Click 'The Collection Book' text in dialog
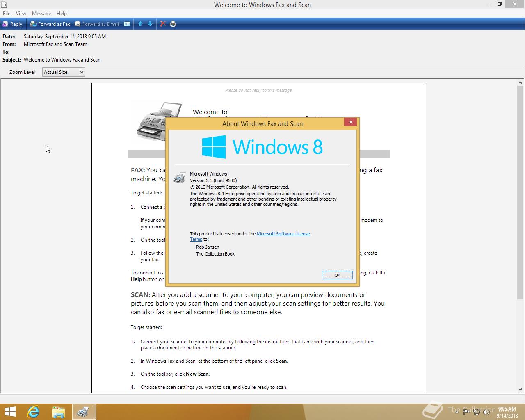This screenshot has width=525, height=420. [215, 254]
